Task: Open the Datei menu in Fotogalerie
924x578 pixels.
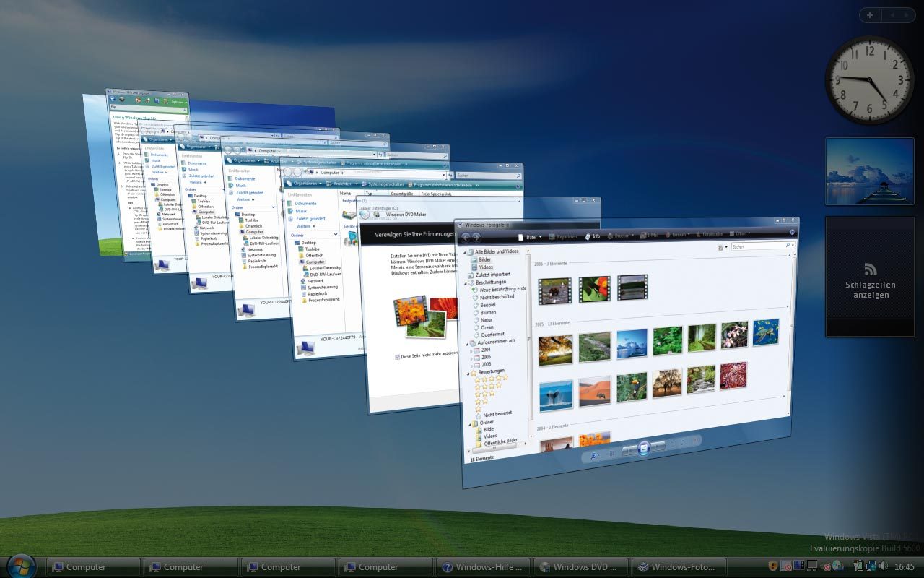Action: click(529, 237)
